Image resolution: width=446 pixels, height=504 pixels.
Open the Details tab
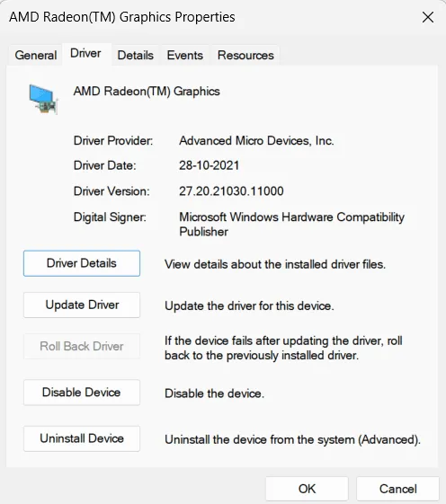pyautogui.click(x=136, y=56)
